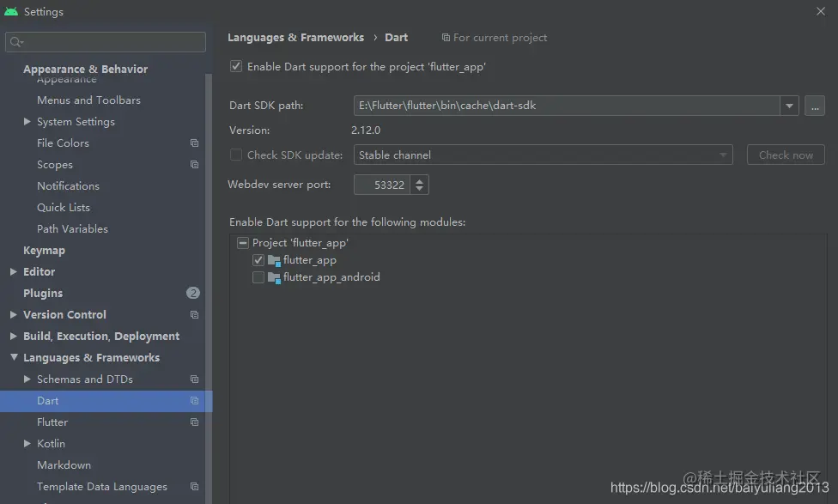The height and width of the screenshot is (504, 838).
Task: Open the Dart SDK path dropdown arrow
Action: 789,106
